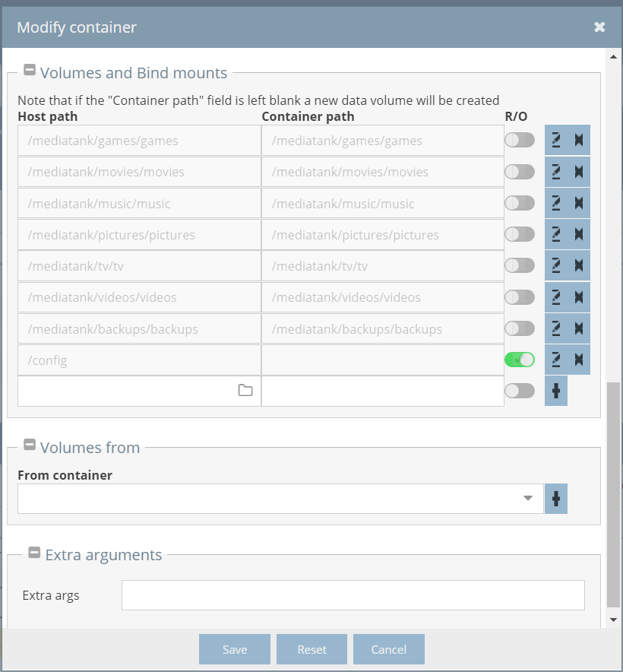The height and width of the screenshot is (672, 623).
Task: Browse host path with folder icon
Action: (245, 391)
